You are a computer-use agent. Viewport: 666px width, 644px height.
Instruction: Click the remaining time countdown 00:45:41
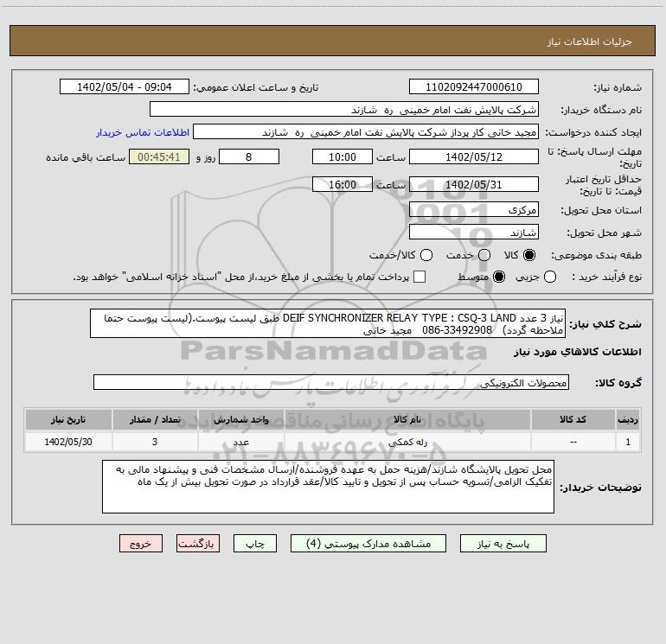[159, 156]
